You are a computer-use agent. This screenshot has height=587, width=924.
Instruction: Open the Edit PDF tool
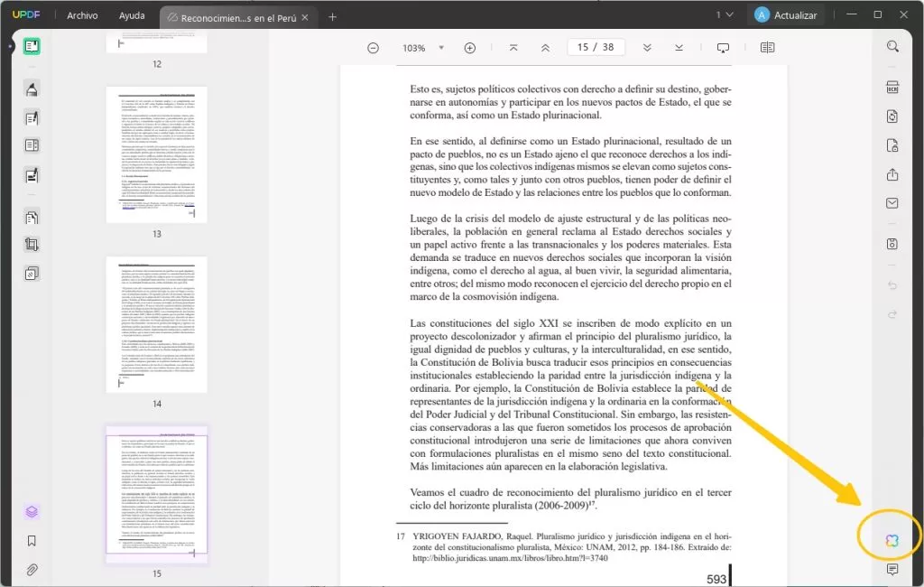point(32,118)
